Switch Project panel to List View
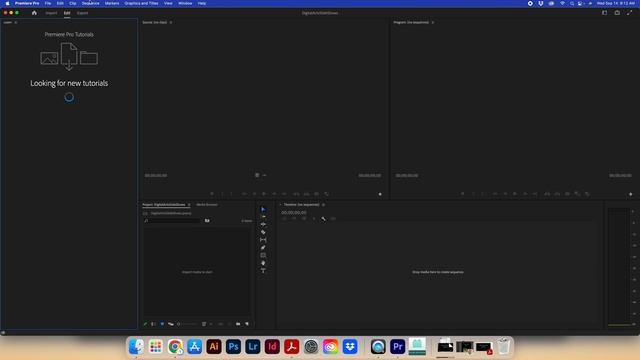The height and width of the screenshot is (360, 640). pos(153,324)
